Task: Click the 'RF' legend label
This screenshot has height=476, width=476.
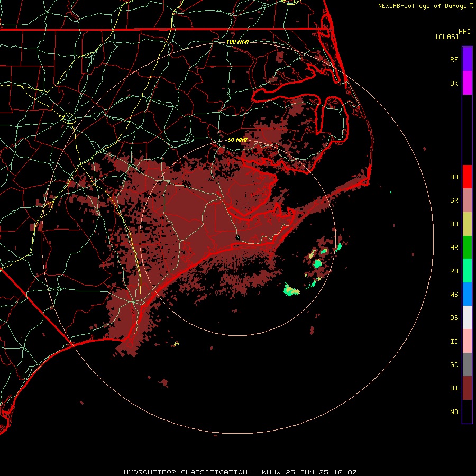Action: tap(454, 60)
